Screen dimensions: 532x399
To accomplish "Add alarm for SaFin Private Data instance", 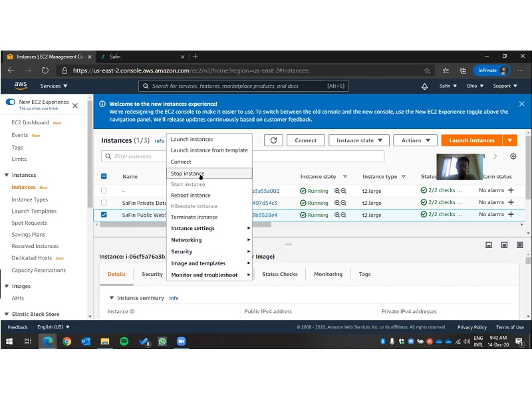I will pos(511,203).
